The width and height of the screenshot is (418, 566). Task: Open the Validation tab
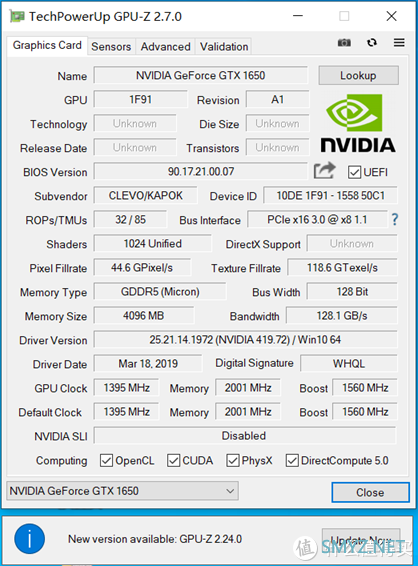click(224, 47)
